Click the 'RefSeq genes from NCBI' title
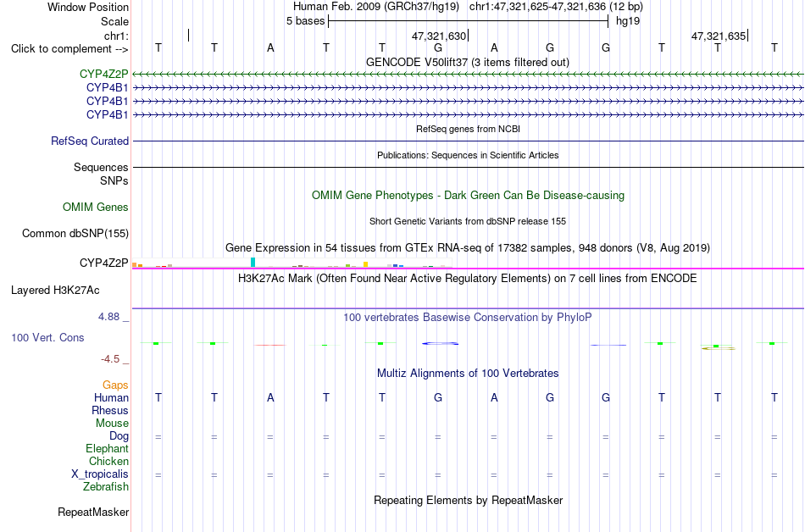 469,129
